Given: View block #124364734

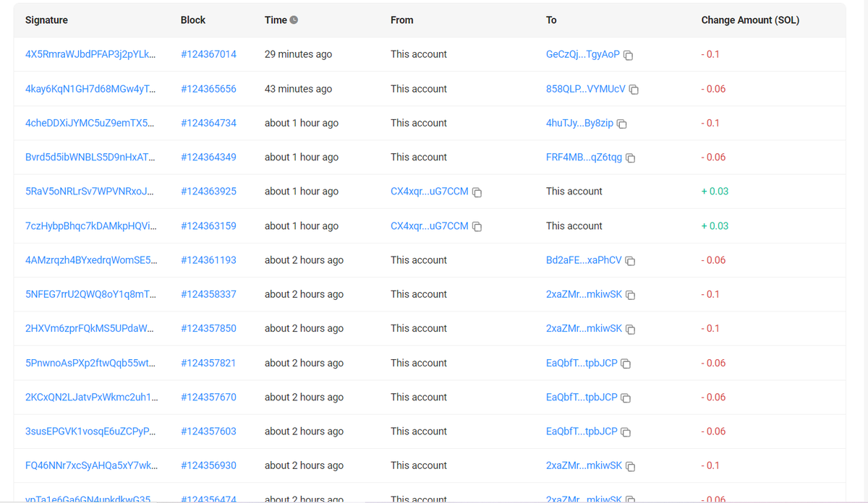Looking at the screenshot, I should coord(208,123).
